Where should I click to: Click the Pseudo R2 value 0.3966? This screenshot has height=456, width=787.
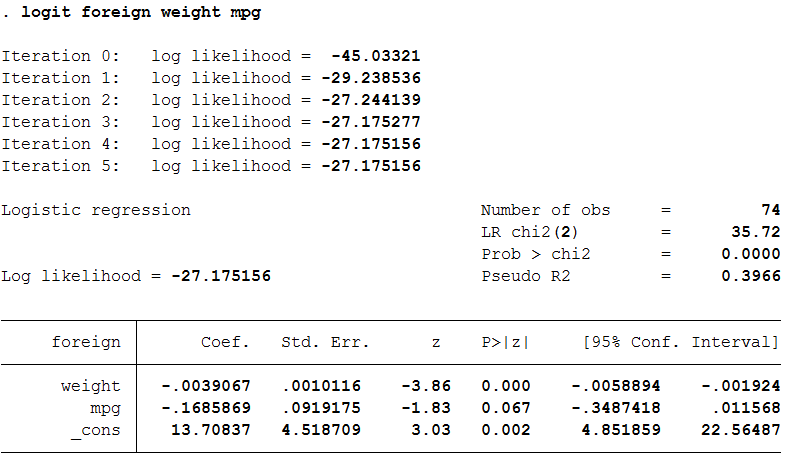tap(751, 276)
